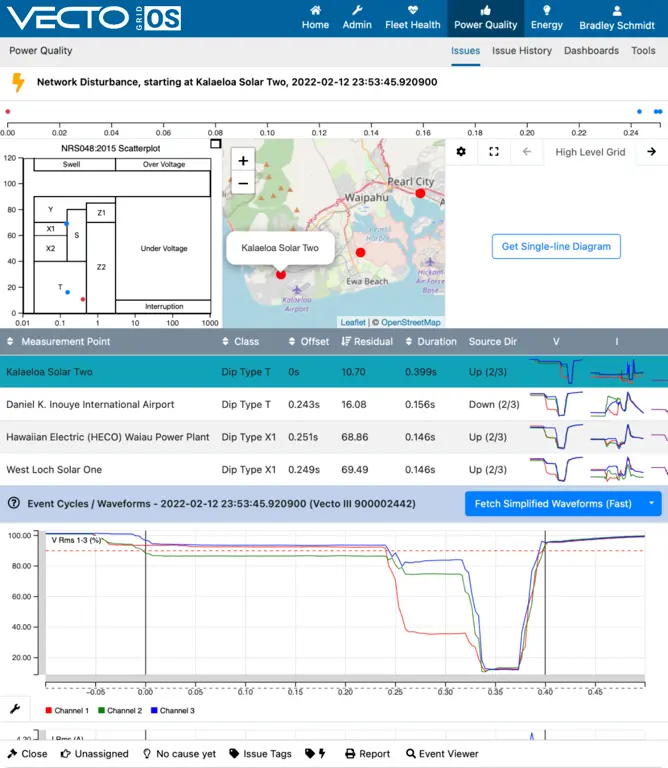
Task: Sort table by Residual column
Action: pos(366,342)
